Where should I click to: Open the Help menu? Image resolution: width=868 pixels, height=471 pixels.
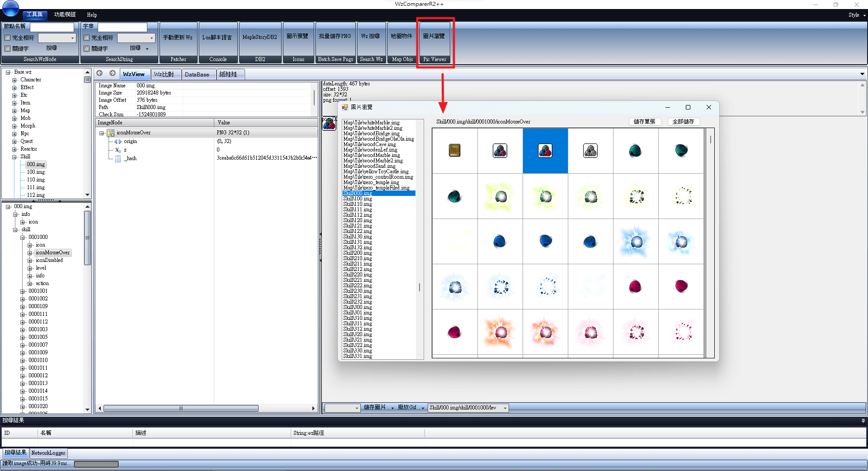pos(92,15)
